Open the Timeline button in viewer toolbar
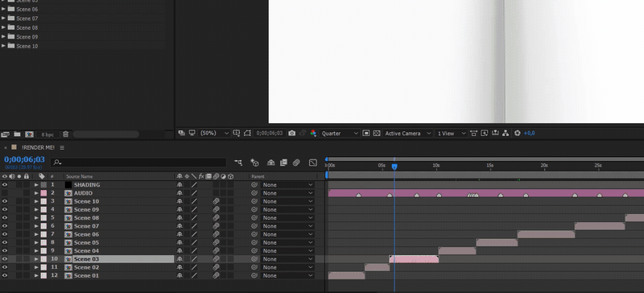The height and width of the screenshot is (293, 644). coord(495,133)
